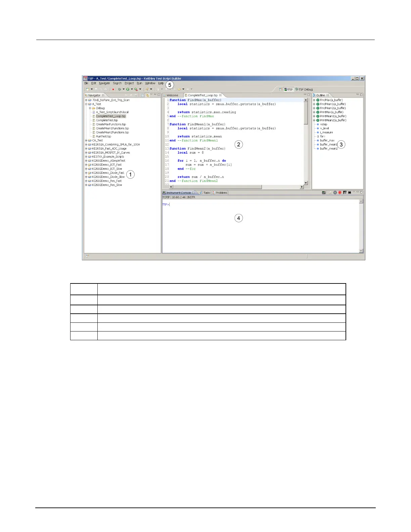This screenshot has width=411, height=532.
Task: Expand the 70xB_NoFunc_Ext_Trig_Scan project
Action: [86, 100]
